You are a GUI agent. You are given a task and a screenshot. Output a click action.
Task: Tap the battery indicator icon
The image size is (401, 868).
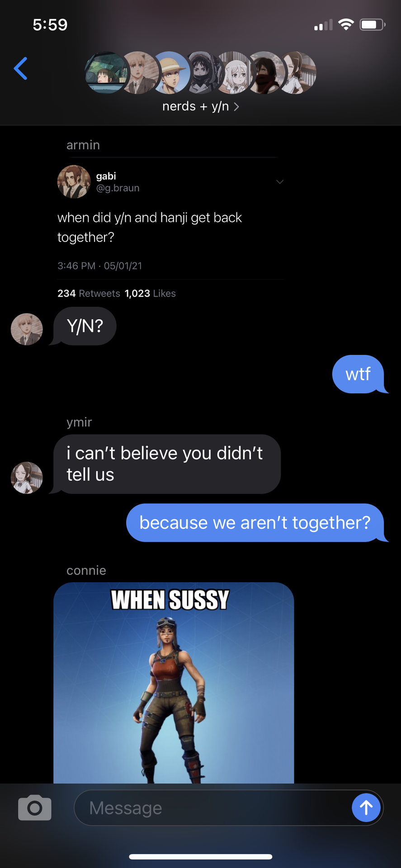(x=373, y=24)
